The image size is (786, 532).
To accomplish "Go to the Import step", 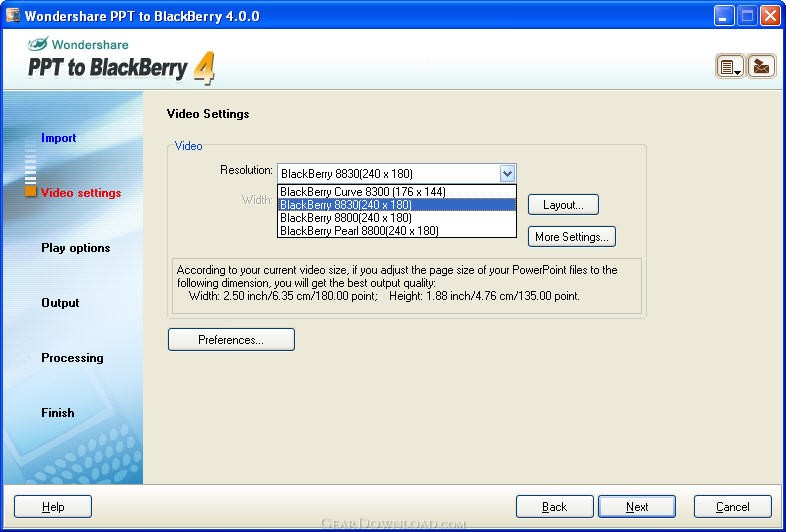I will pyautogui.click(x=59, y=138).
